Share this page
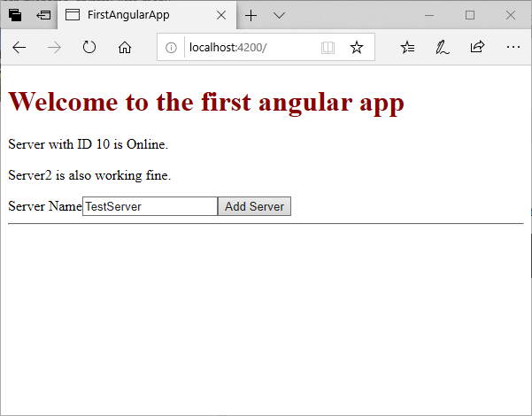 point(477,47)
